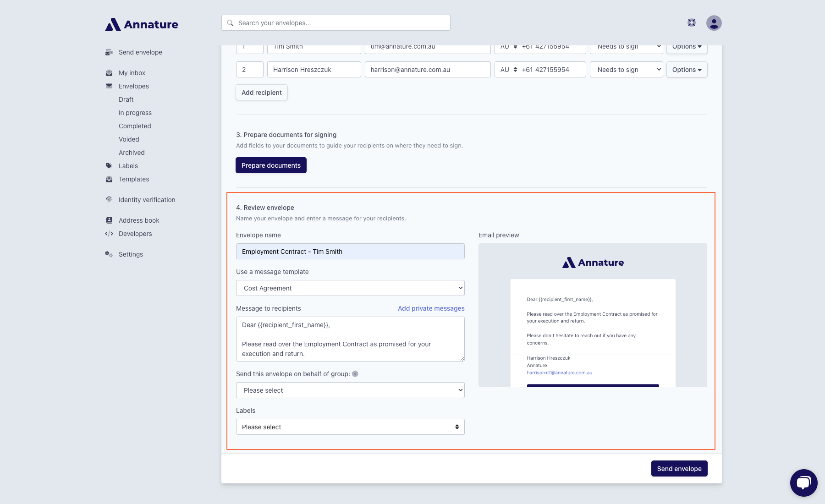The height and width of the screenshot is (504, 825).
Task: Open Send envelope in sidebar
Action: pyautogui.click(x=140, y=52)
